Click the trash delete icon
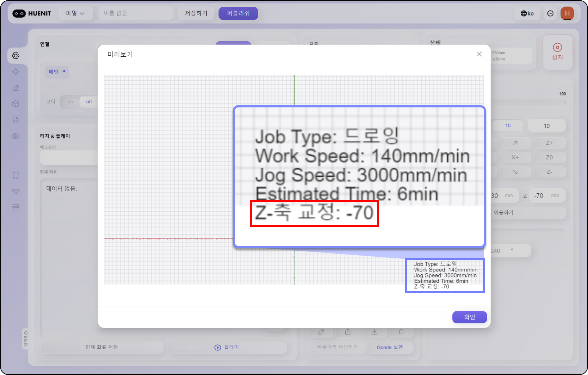This screenshot has height=375, width=588. click(x=401, y=332)
